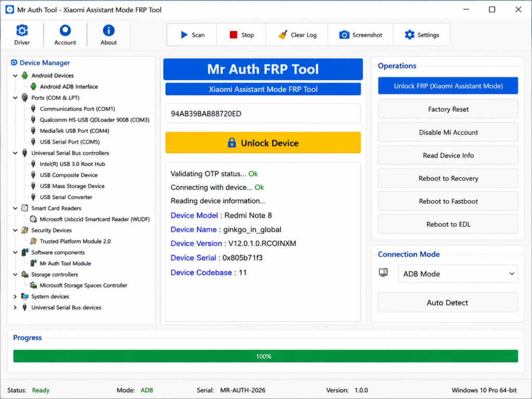Collapse the Android Devices tree node
The image size is (532, 399).
tap(15, 76)
